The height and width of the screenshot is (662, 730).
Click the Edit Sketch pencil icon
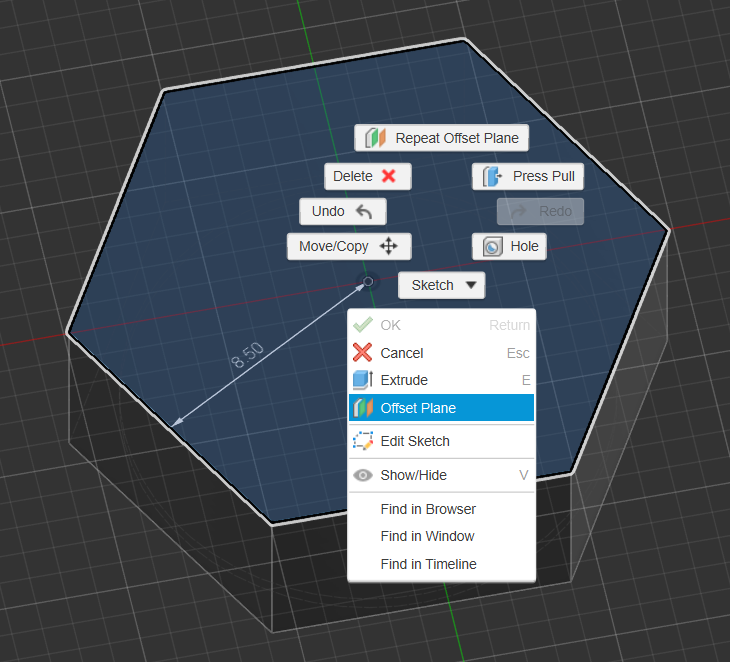click(x=363, y=441)
